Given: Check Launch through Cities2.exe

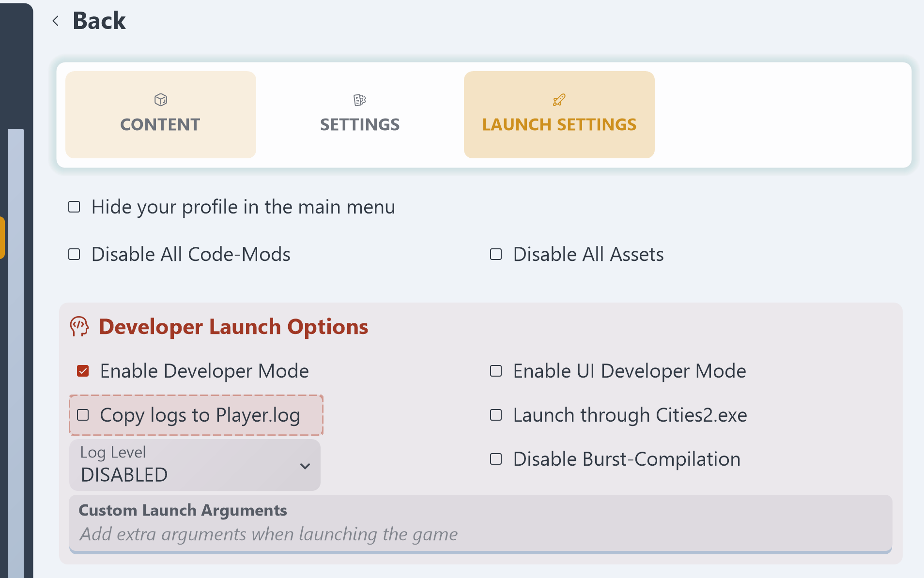Looking at the screenshot, I should pos(496,415).
